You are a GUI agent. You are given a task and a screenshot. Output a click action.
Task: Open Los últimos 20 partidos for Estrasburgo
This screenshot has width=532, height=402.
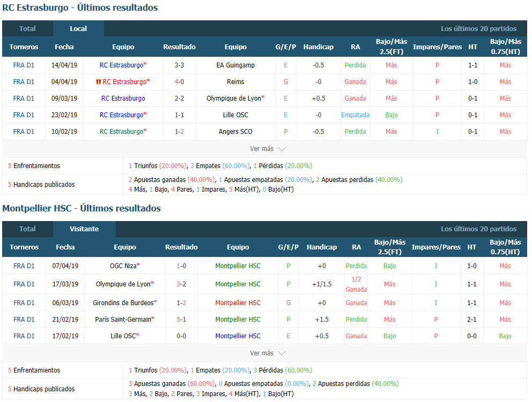click(x=478, y=29)
